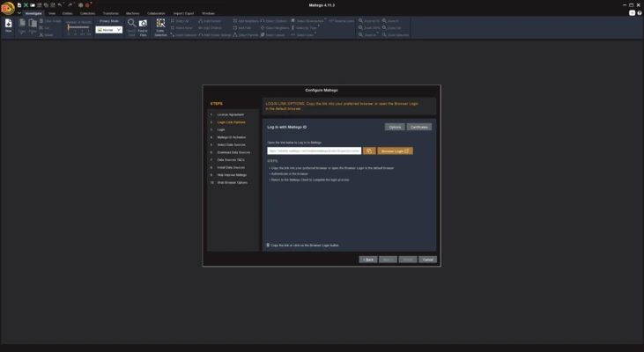Click Reverse Links in the ribbon
Screen dimensions: 644x352
(x=341, y=21)
